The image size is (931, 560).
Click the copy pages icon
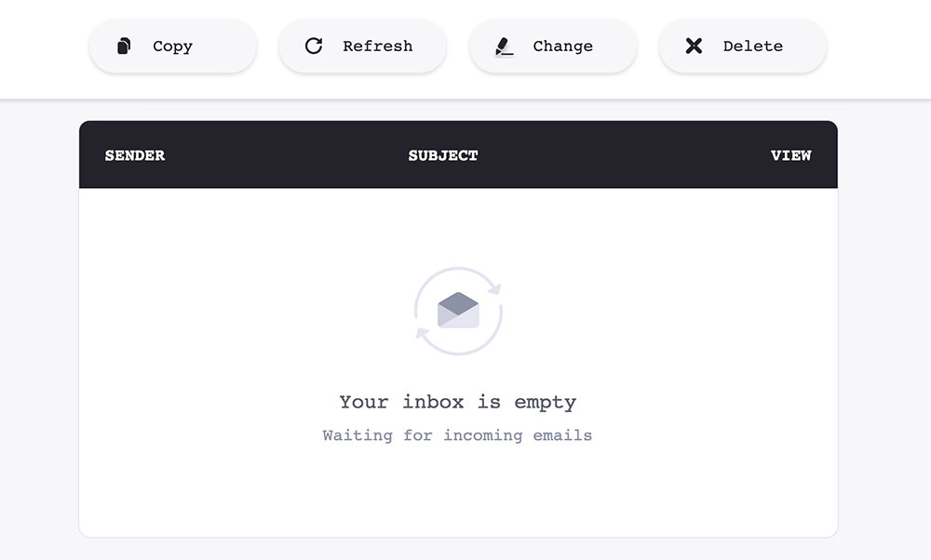124,46
